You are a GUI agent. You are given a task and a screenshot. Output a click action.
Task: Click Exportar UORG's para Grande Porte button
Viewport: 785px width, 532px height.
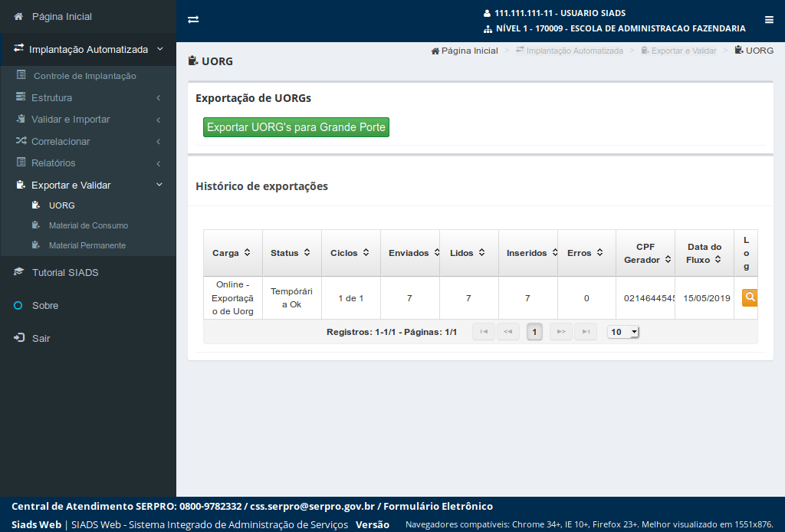[x=296, y=127]
